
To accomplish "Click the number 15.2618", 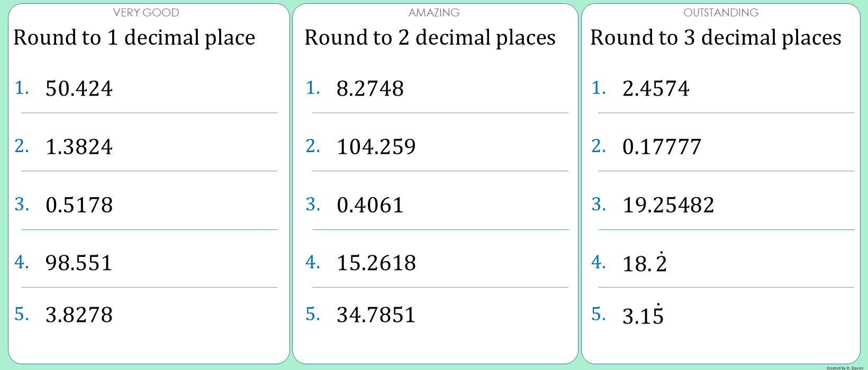I will point(376,263).
